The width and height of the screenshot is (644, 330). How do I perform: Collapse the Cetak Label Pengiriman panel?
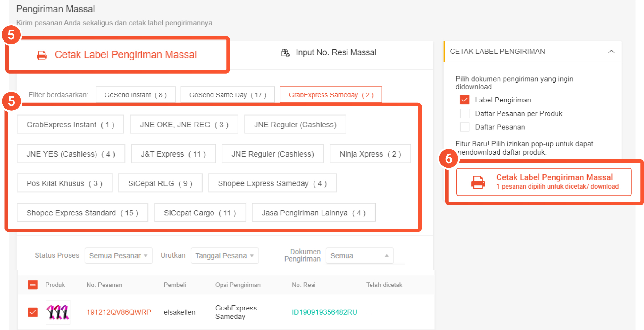(x=611, y=52)
